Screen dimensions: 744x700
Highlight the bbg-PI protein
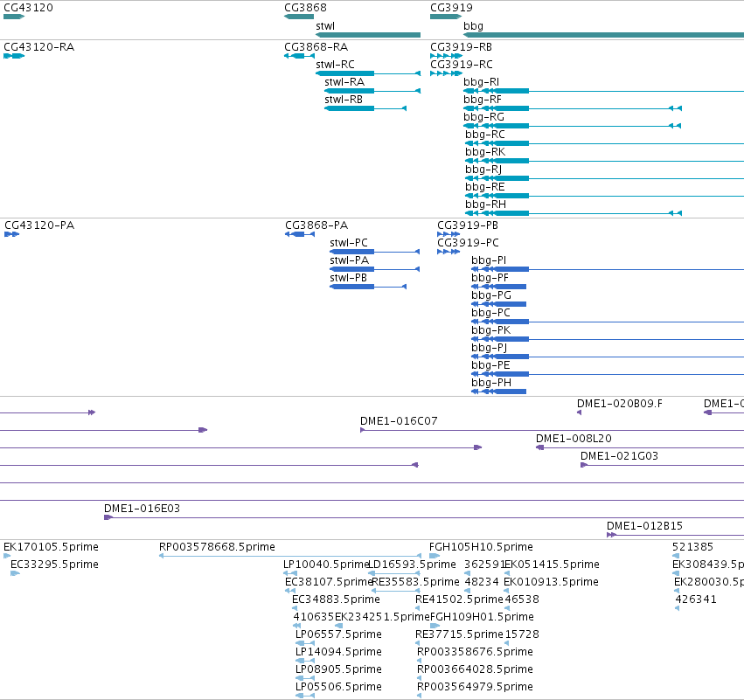coord(608,269)
